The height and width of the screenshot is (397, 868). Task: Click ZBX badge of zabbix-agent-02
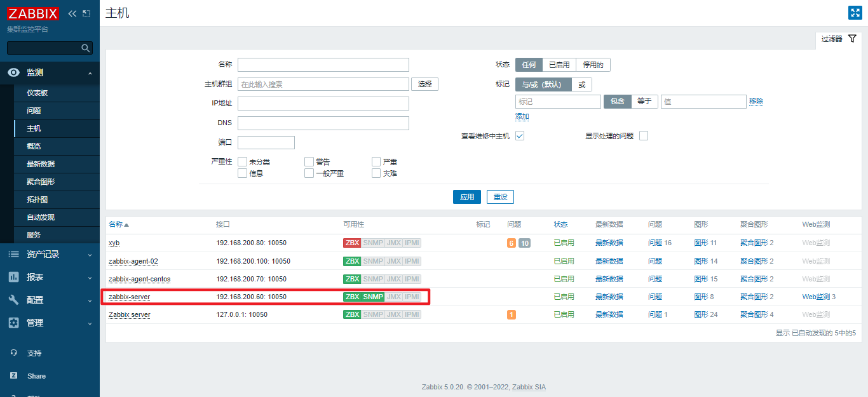[x=352, y=261]
